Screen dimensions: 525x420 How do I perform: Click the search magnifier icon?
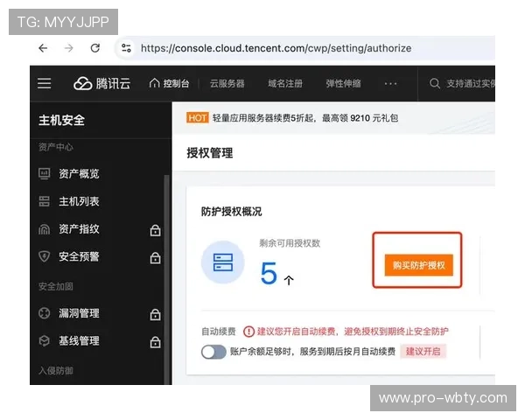[435, 83]
